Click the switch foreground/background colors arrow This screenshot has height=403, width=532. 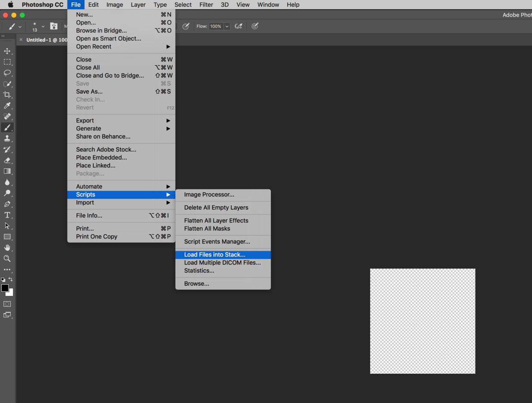click(11, 279)
